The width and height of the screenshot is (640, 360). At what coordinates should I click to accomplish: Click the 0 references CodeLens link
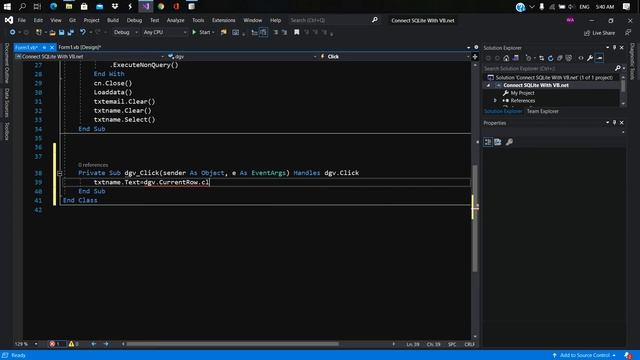(x=93, y=165)
